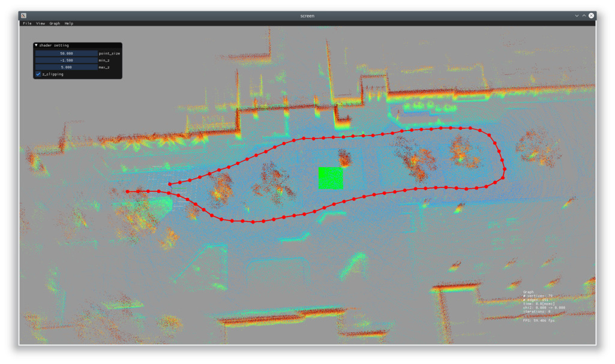Disable the z_clipping checkbox
Screen dimensions: 615x364
pos(38,74)
